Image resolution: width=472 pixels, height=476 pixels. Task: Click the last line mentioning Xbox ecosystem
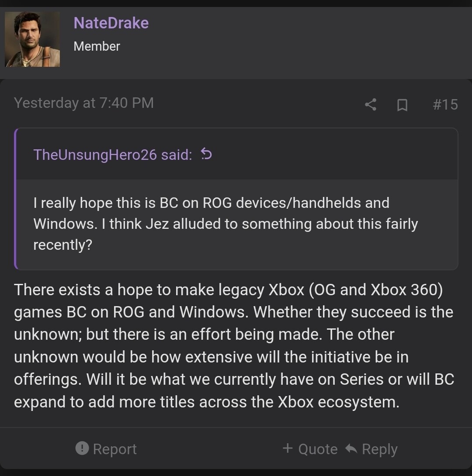206,402
